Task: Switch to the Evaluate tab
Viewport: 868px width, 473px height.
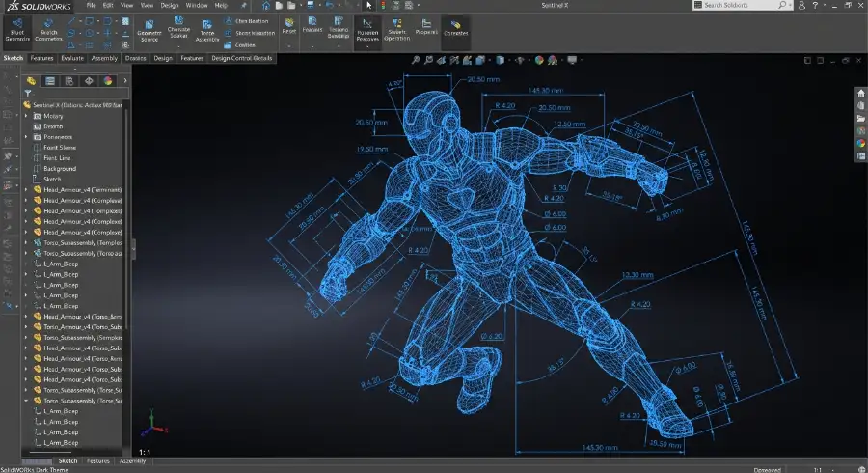Action: (x=72, y=58)
